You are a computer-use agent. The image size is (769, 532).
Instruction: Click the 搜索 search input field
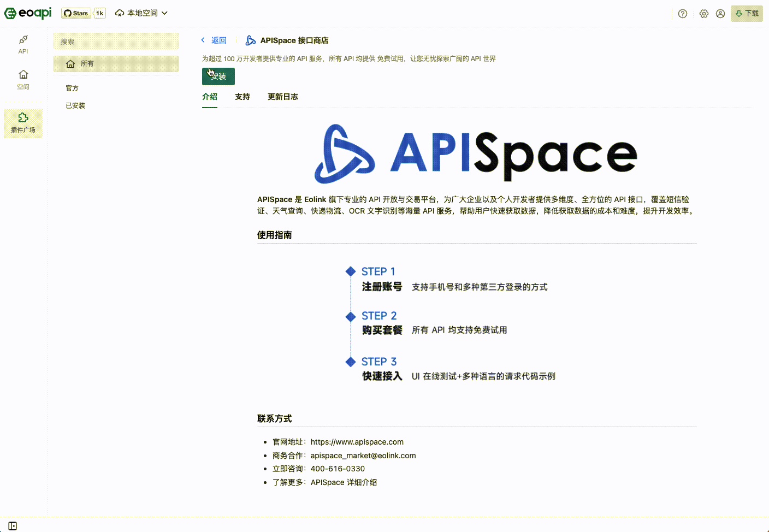click(x=116, y=41)
